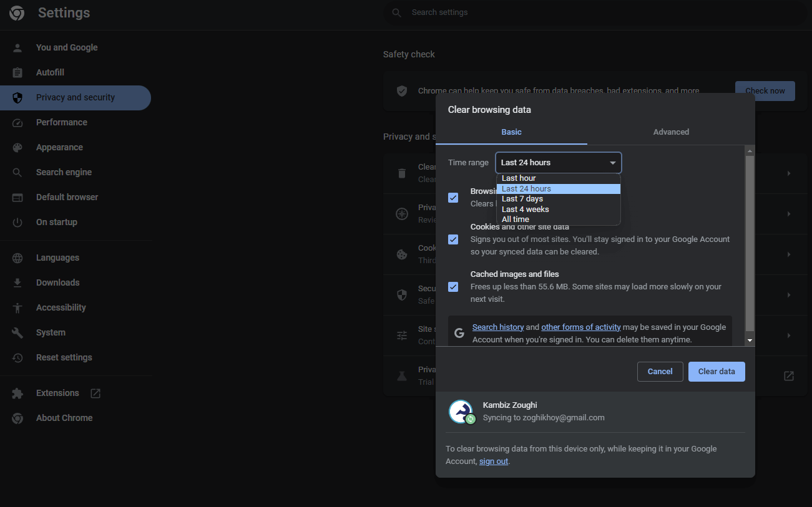This screenshot has height=507, width=812.
Task: Choose Last 4 weeks from the list
Action: pos(559,209)
